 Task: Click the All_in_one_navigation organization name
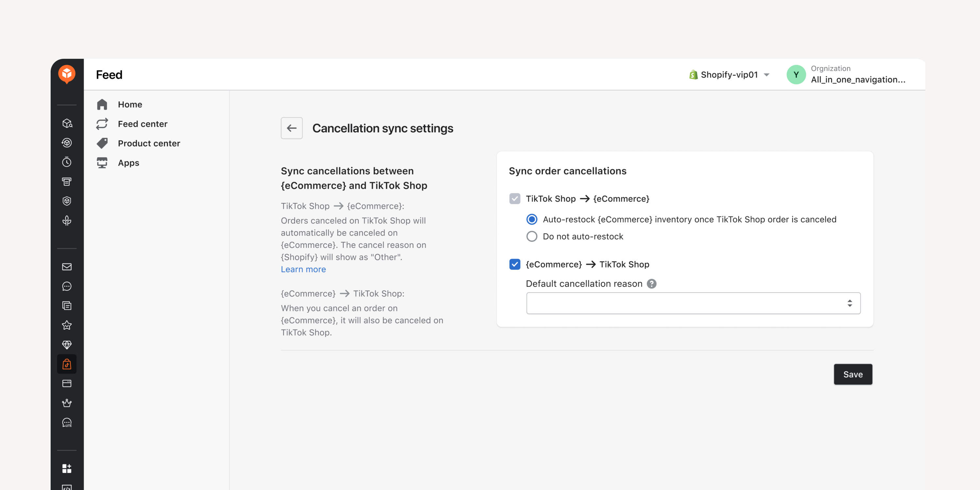coord(858,79)
